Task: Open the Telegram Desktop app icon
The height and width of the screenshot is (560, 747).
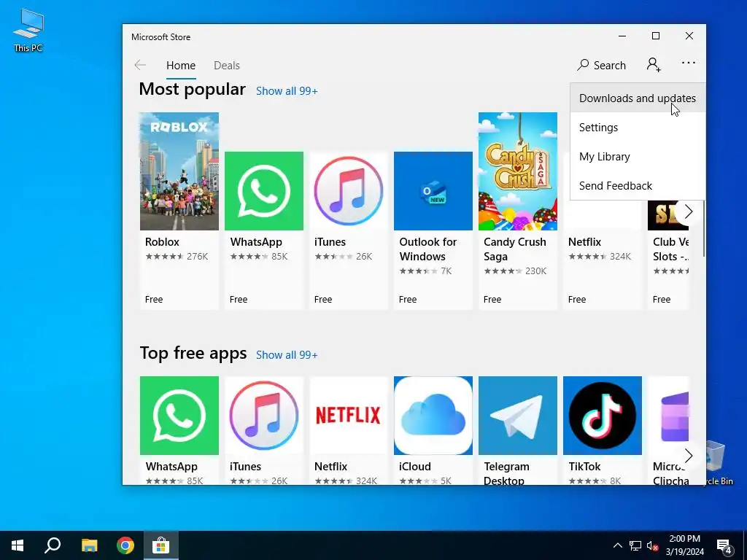Action: pos(518,416)
